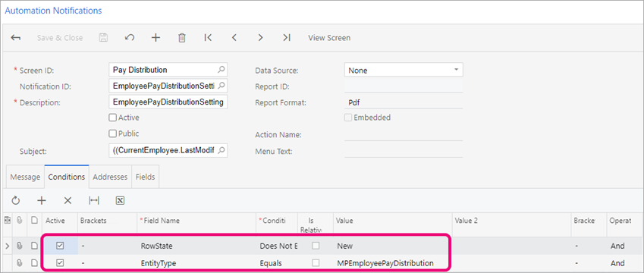The height and width of the screenshot is (273, 644).
Task: Switch to the Message tab
Action: [x=25, y=177]
